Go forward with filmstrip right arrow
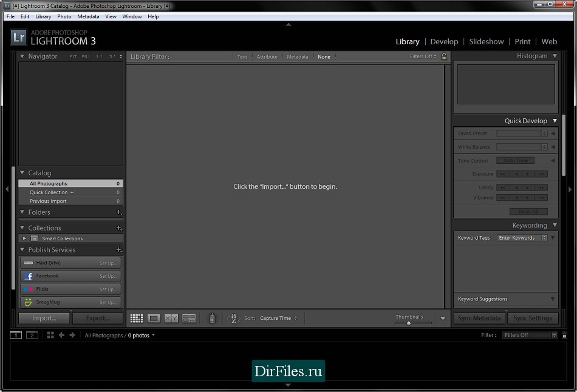This screenshot has width=577, height=392. [x=72, y=335]
